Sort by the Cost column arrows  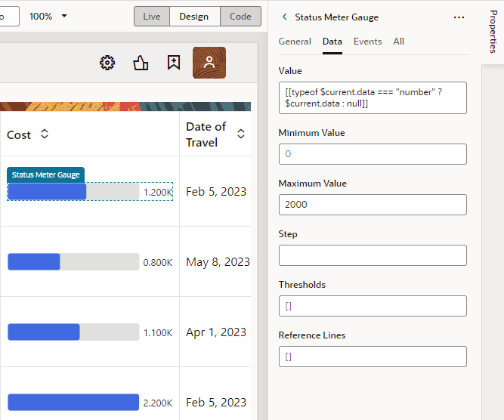(x=45, y=134)
